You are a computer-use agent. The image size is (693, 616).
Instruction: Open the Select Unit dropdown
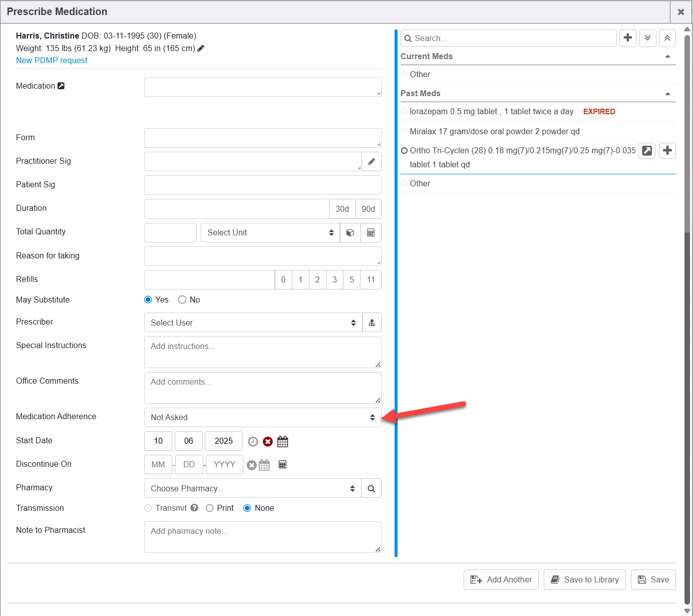tap(270, 233)
